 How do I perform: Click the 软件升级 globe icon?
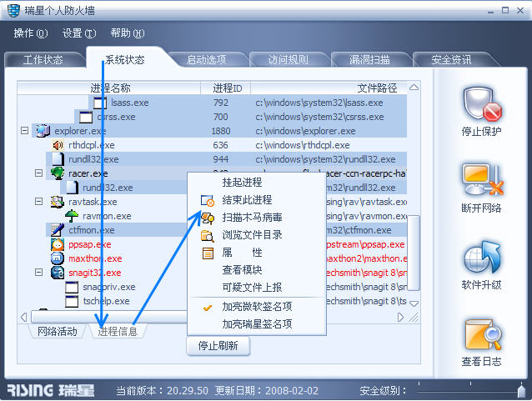coord(482,258)
